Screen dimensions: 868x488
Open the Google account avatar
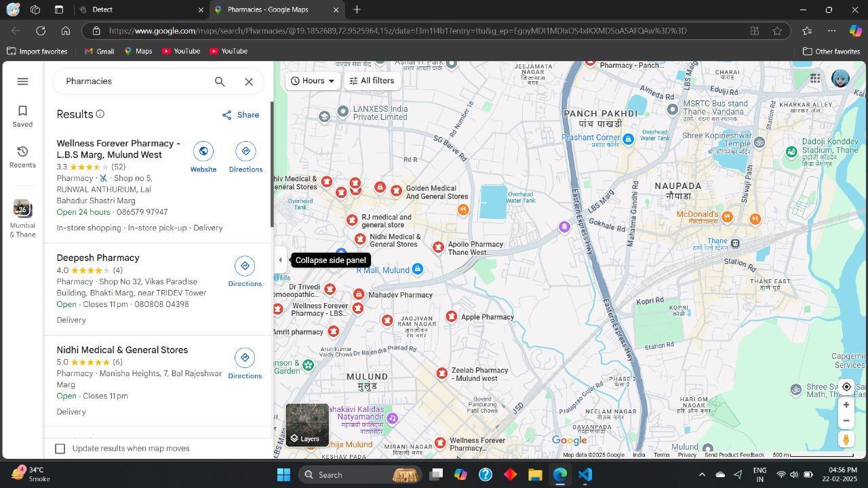[x=840, y=79]
